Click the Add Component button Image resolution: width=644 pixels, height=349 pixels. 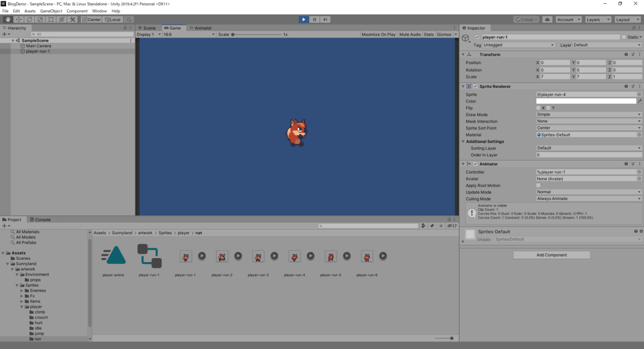552,255
